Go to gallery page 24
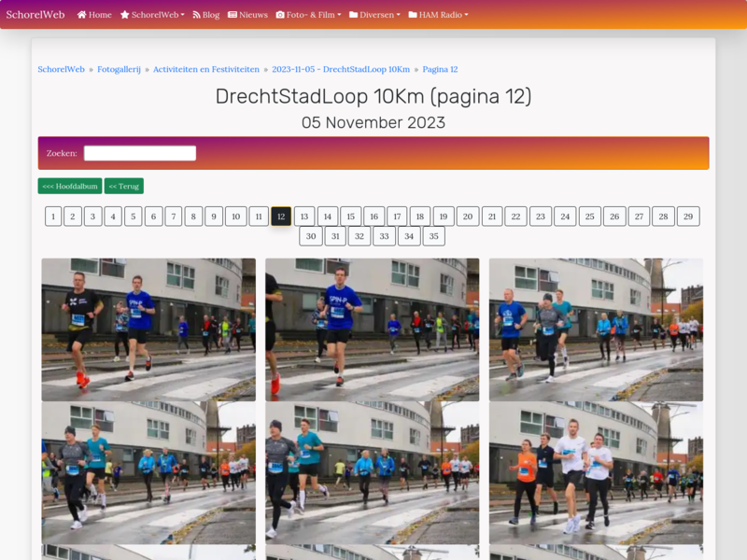This screenshot has width=747, height=560. click(565, 217)
